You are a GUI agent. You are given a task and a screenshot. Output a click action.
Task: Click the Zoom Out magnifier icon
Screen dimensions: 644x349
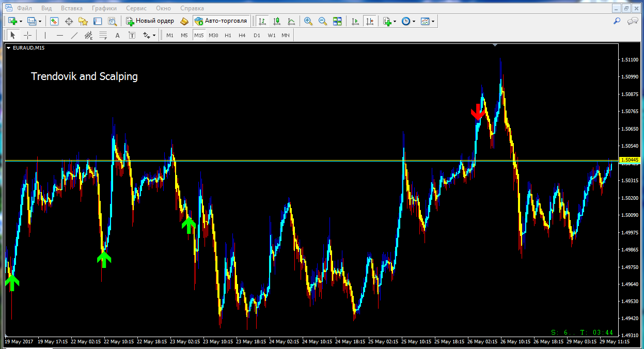(323, 21)
